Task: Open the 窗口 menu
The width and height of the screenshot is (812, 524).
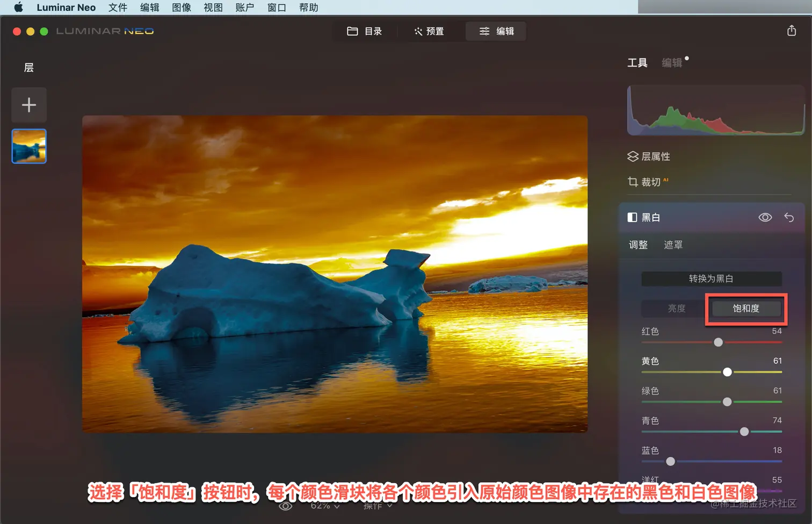Action: pos(277,8)
